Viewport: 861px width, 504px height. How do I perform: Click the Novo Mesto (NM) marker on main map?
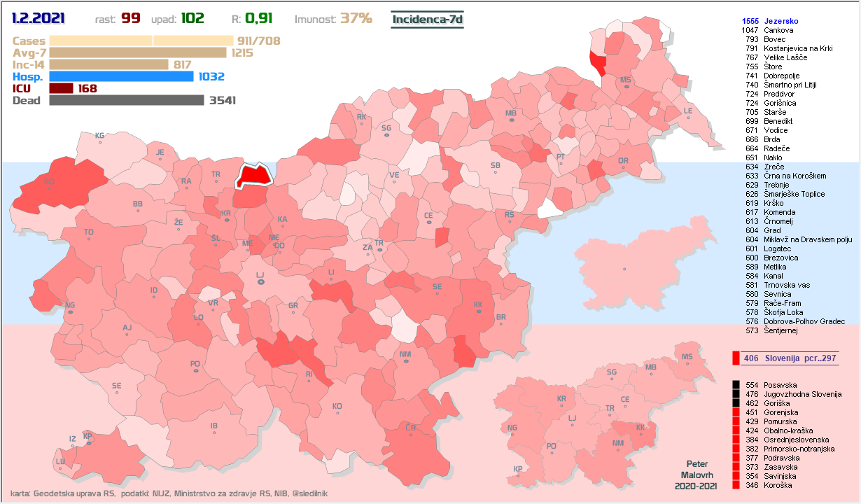405,362
